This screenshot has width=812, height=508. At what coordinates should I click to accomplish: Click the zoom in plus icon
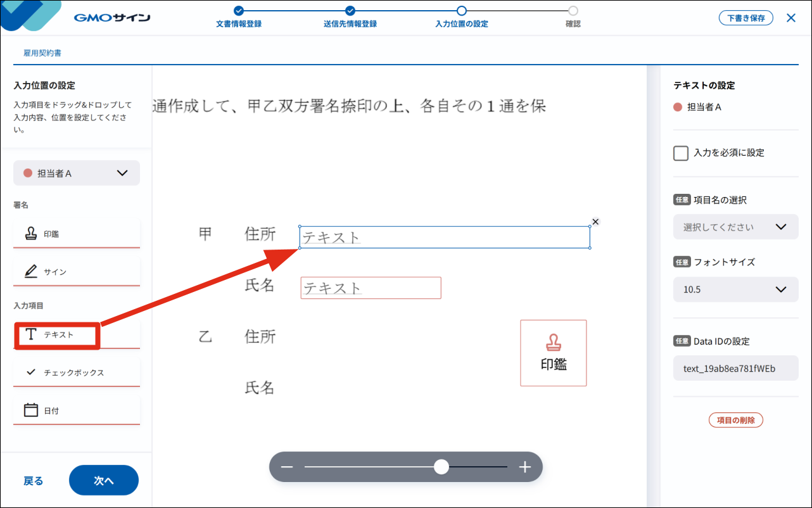point(524,467)
